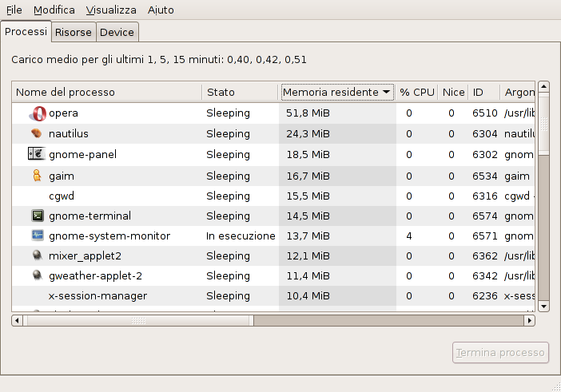The height and width of the screenshot is (392, 561).
Task: Click the 24,3 MiB memory value
Action: click(x=308, y=134)
